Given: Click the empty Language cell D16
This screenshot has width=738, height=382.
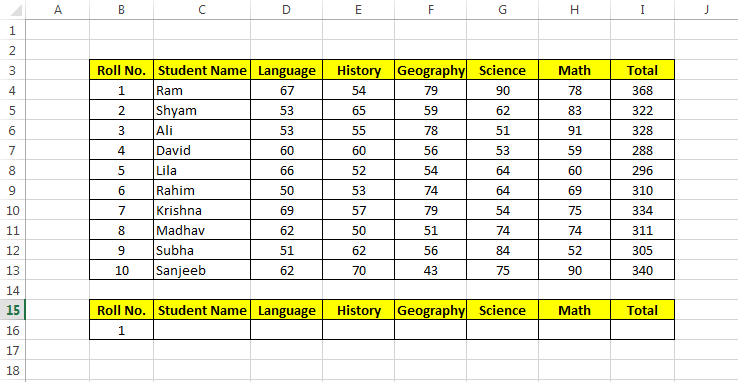Looking at the screenshot, I should [286, 330].
